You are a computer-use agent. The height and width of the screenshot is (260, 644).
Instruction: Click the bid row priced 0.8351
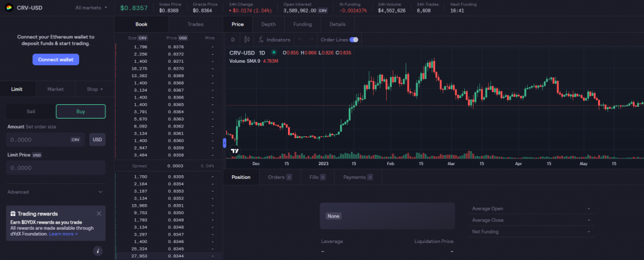pyautogui.click(x=169, y=205)
